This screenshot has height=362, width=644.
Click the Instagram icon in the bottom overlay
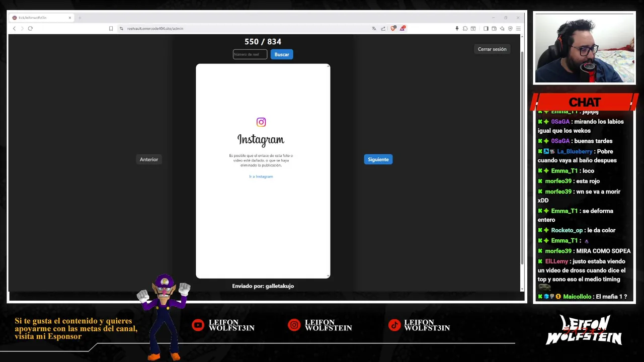294,325
